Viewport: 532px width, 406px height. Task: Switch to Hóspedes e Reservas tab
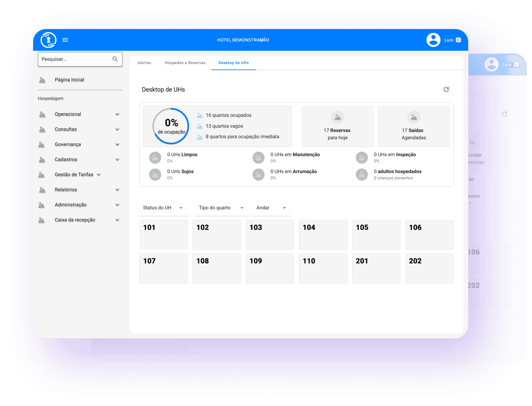[x=185, y=63]
